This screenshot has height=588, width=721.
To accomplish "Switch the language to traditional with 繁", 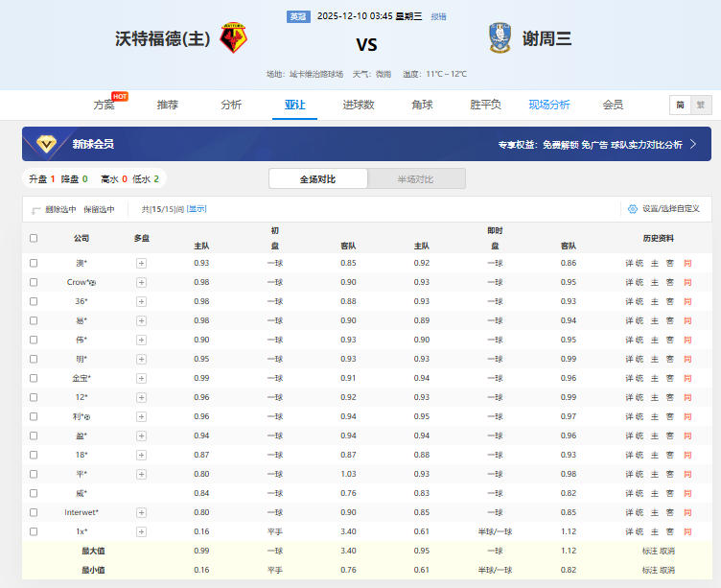I will pyautogui.click(x=700, y=105).
